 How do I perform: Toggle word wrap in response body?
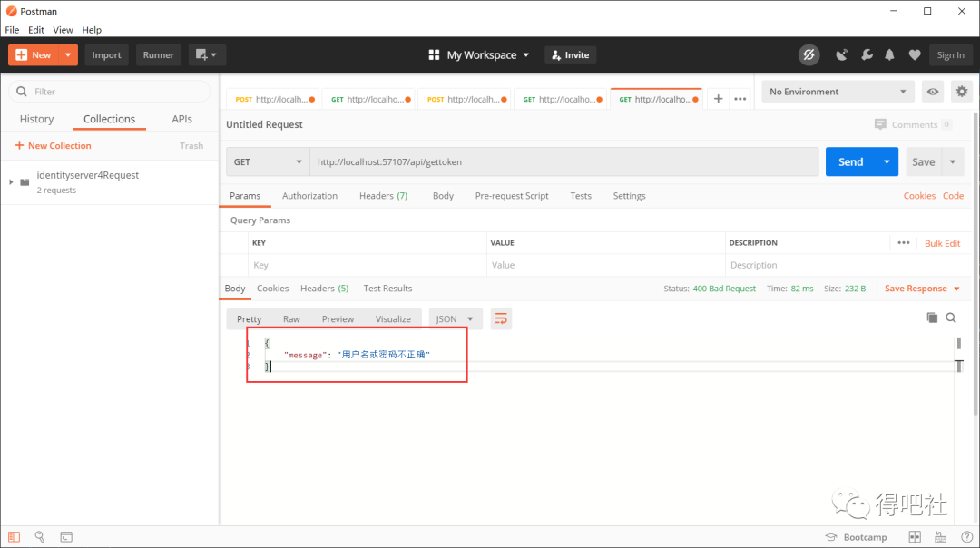coord(501,318)
